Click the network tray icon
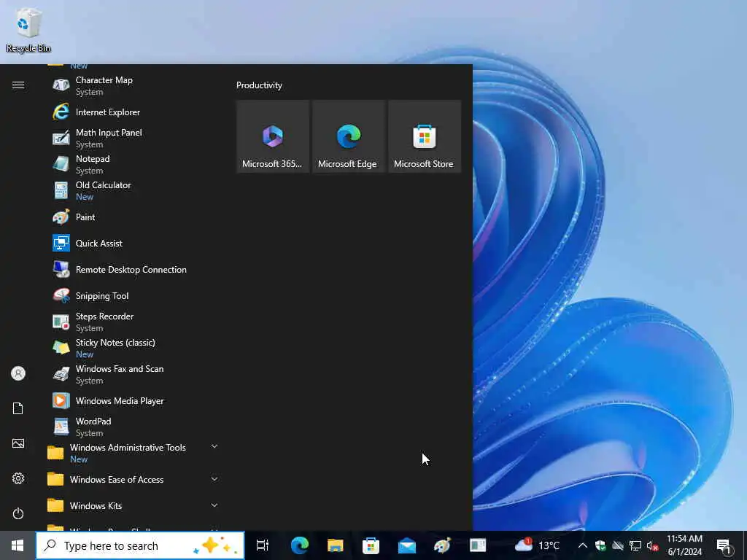Viewport: 747px width, 560px height. pyautogui.click(x=635, y=545)
